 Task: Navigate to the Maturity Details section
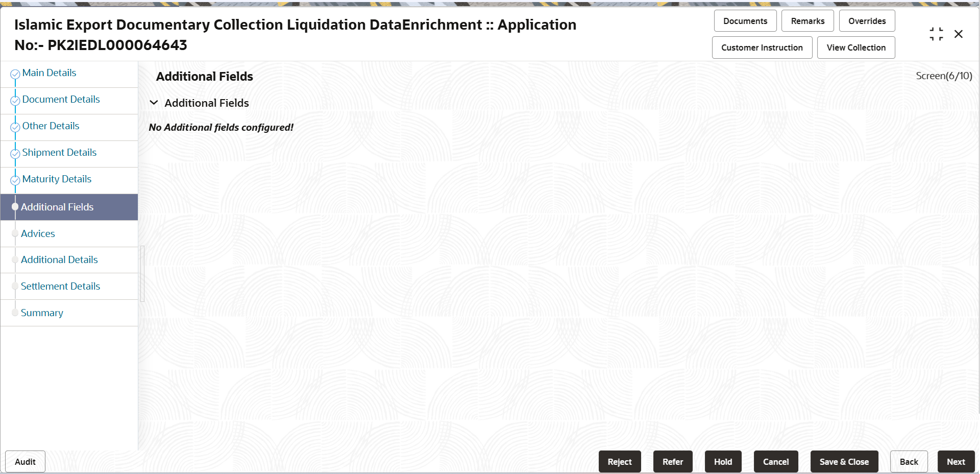(57, 179)
